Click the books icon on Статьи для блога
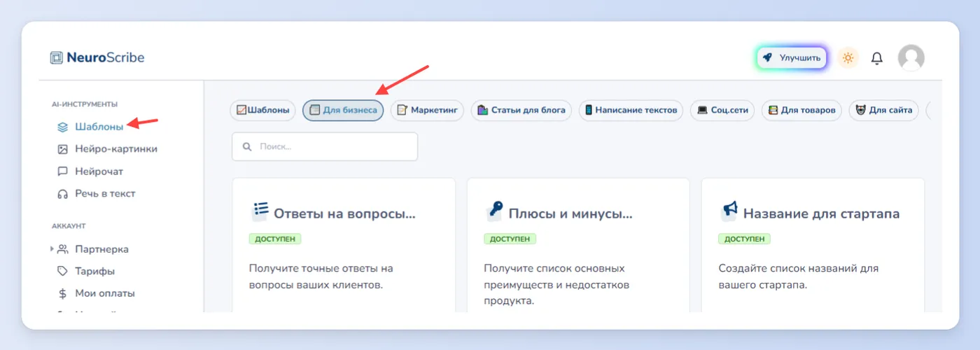The image size is (980, 350). tap(483, 111)
